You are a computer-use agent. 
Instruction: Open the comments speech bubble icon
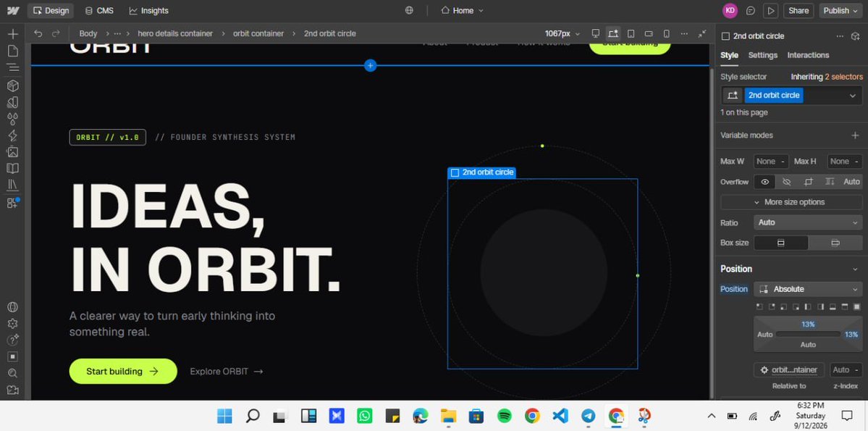[751, 11]
